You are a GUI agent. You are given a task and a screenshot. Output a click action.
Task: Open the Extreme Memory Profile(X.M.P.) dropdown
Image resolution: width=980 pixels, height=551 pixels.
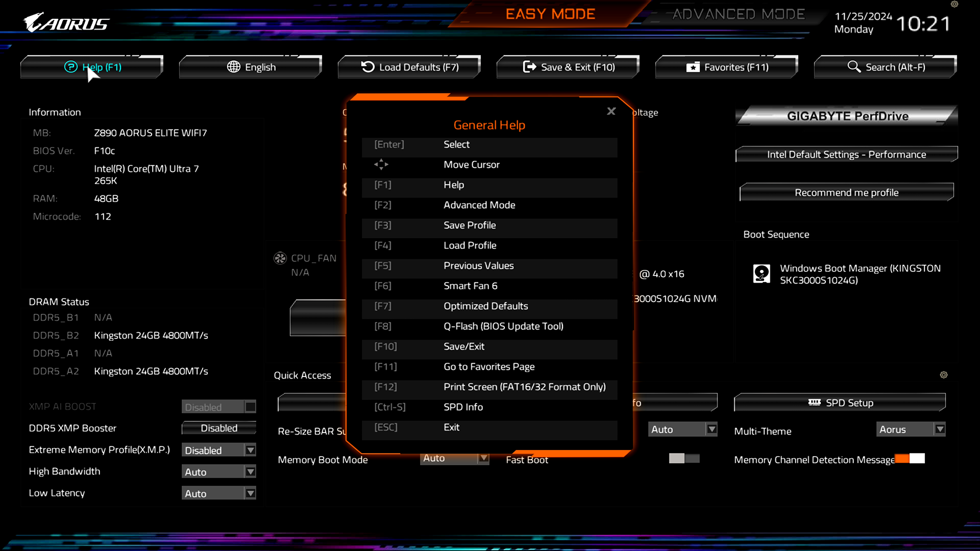point(250,449)
